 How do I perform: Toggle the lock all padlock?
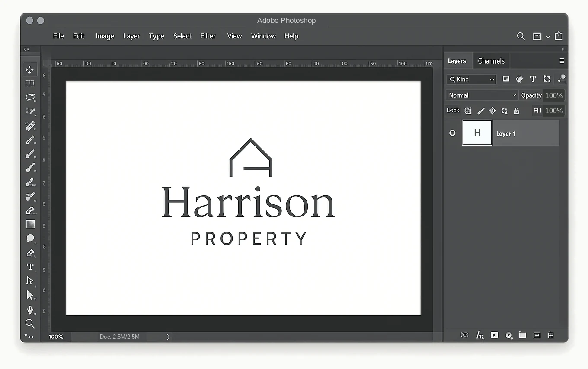516,111
